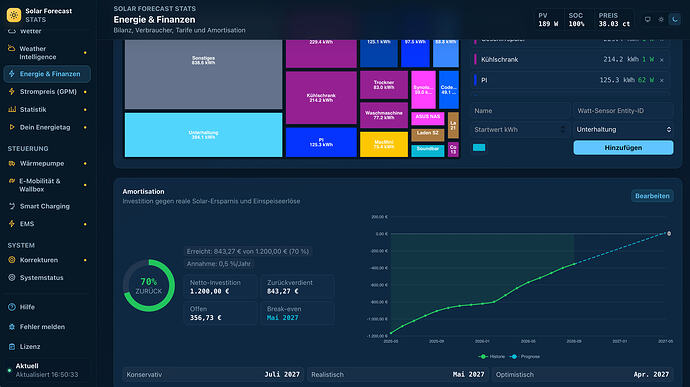Click the Trockner 83.0 kWh tile

tap(384, 85)
